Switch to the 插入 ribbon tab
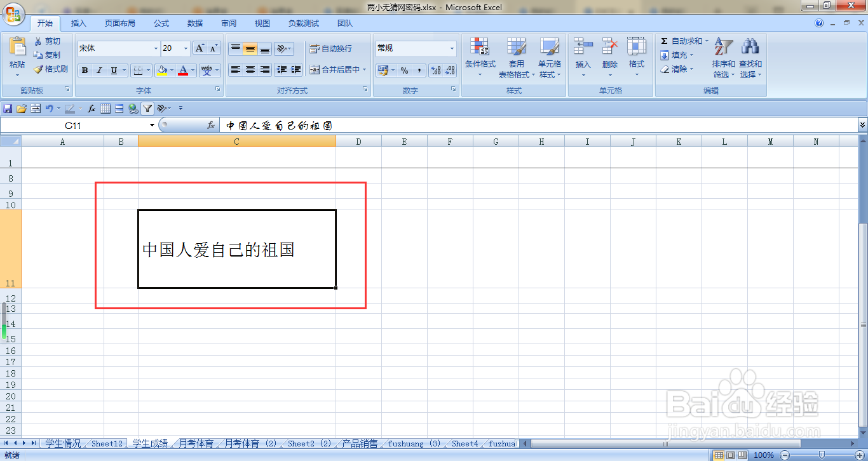 (x=78, y=23)
